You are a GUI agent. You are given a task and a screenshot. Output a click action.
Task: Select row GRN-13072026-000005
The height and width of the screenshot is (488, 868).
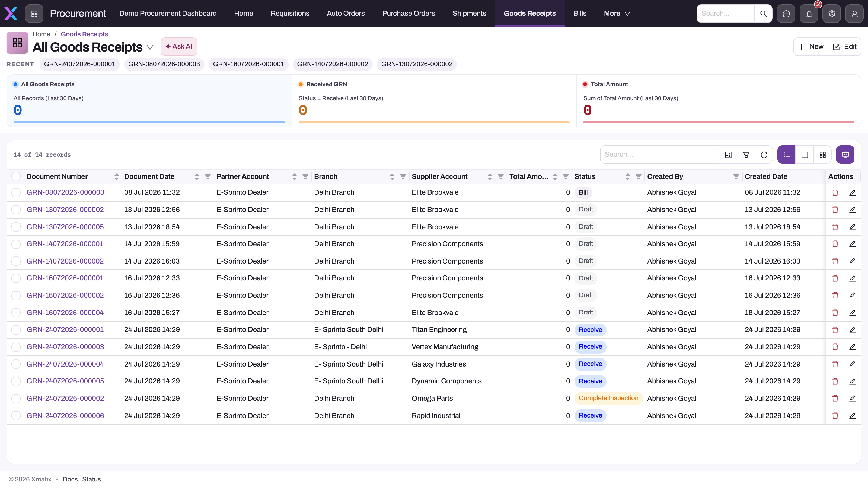16,227
